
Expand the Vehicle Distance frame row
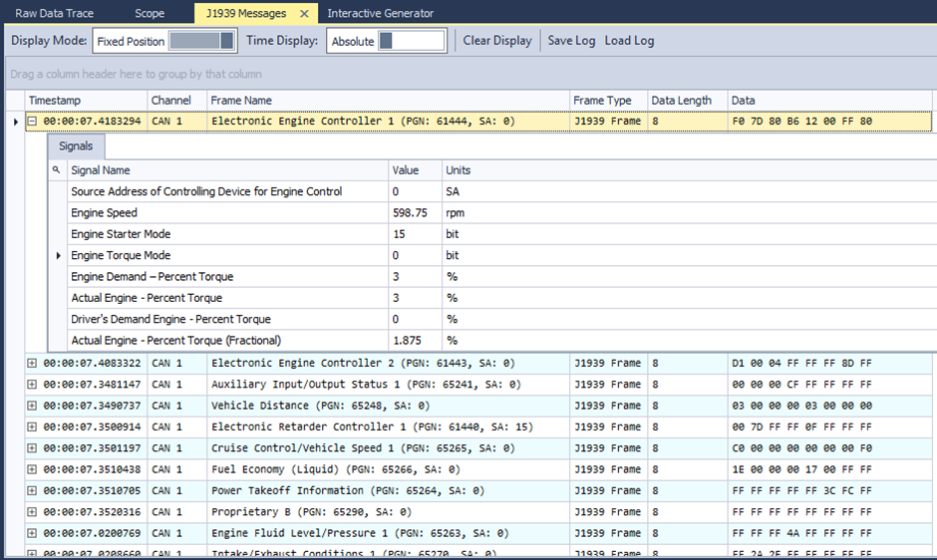point(32,406)
